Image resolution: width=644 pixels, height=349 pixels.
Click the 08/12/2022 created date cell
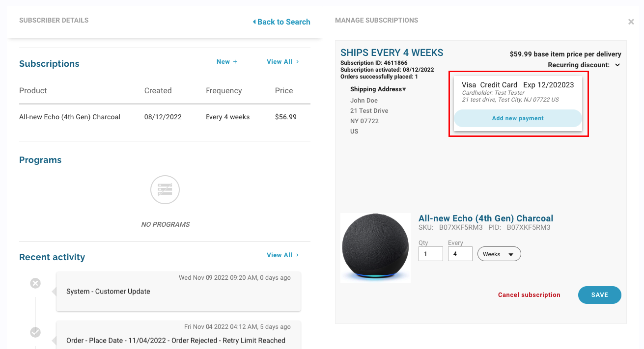[x=163, y=117]
